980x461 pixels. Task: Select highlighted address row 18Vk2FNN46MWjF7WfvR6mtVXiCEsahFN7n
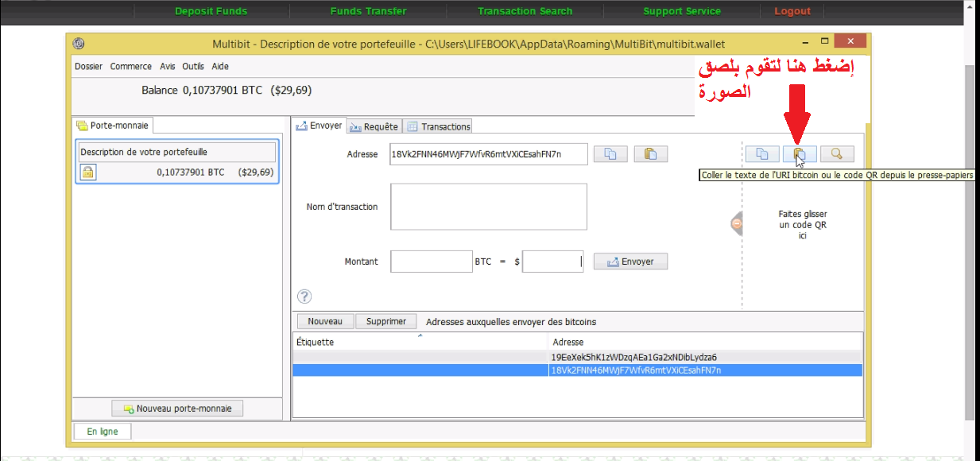pos(578,370)
